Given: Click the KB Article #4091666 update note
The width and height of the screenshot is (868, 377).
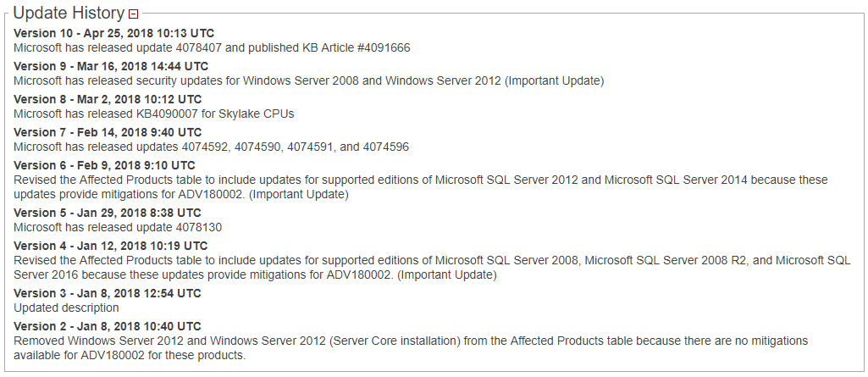Looking at the screenshot, I should point(212,47).
